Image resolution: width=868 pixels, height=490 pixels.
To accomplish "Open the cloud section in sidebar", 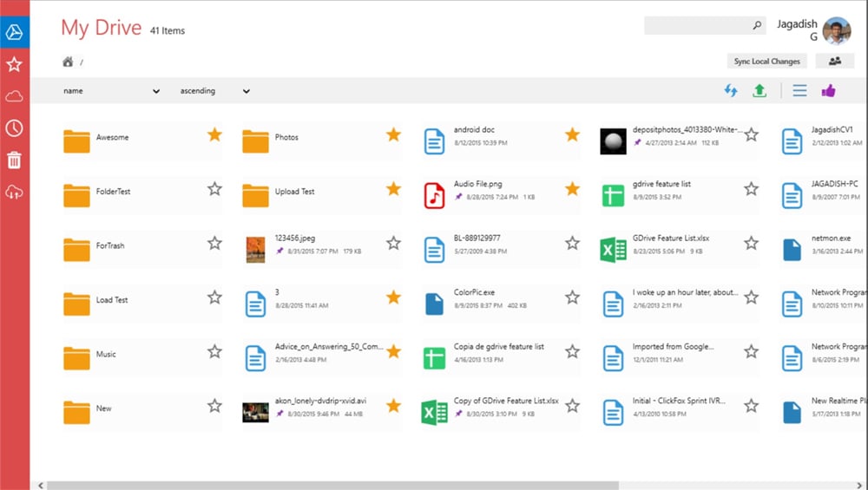I will click(14, 96).
